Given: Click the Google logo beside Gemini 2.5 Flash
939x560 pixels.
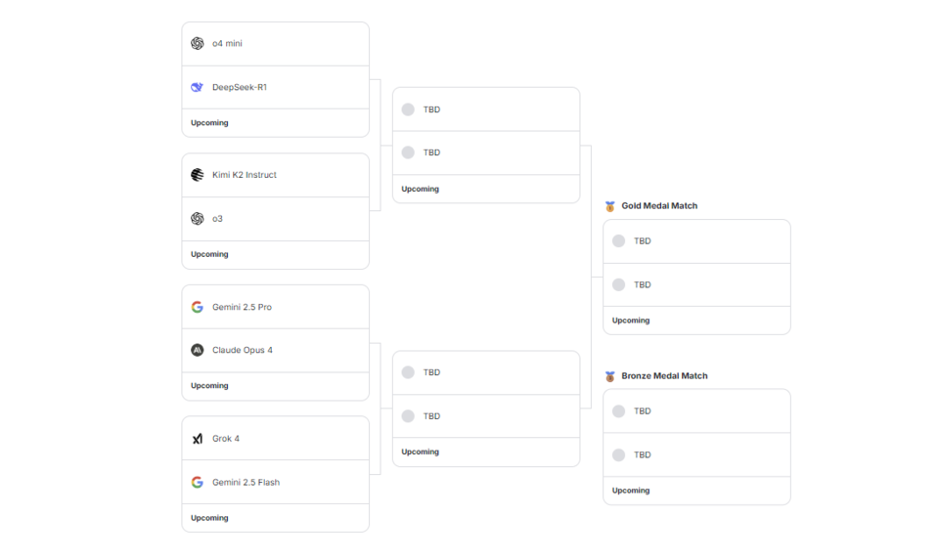Looking at the screenshot, I should 198,482.
